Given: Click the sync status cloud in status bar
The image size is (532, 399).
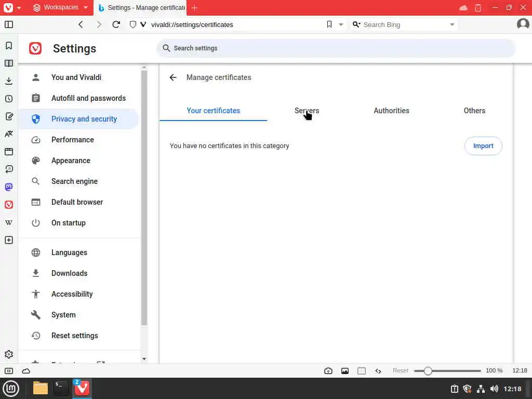Looking at the screenshot, I should 26,371.
